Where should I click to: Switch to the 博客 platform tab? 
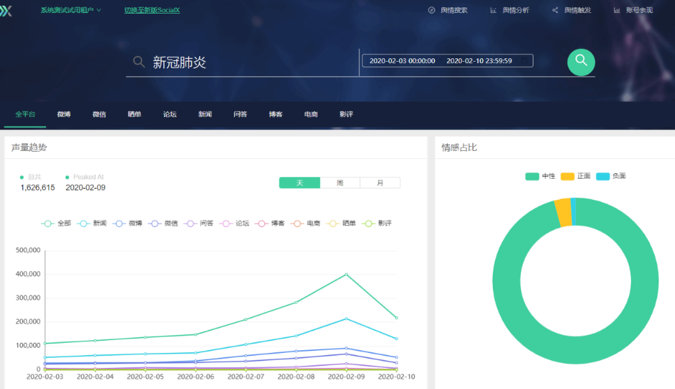(x=276, y=114)
